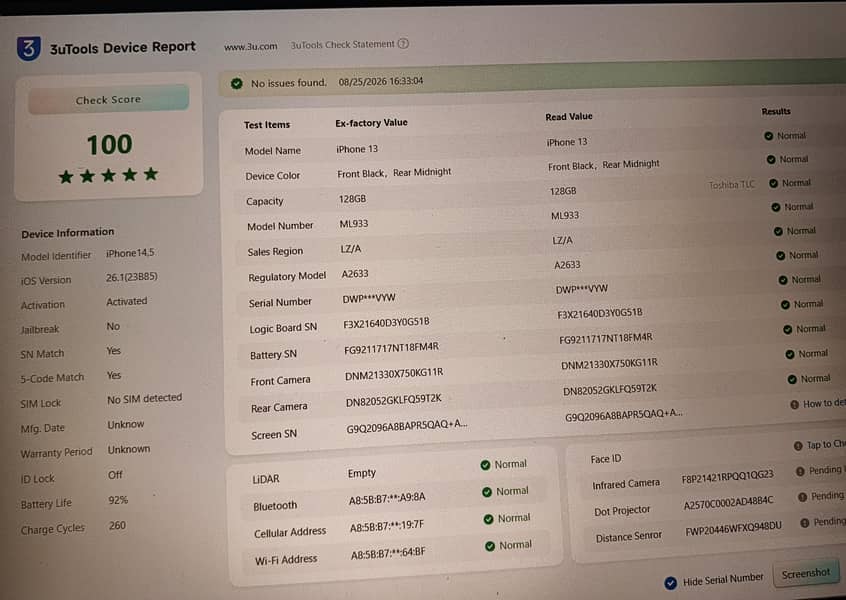Click the Normal check icon for Bluetooth

[487, 492]
